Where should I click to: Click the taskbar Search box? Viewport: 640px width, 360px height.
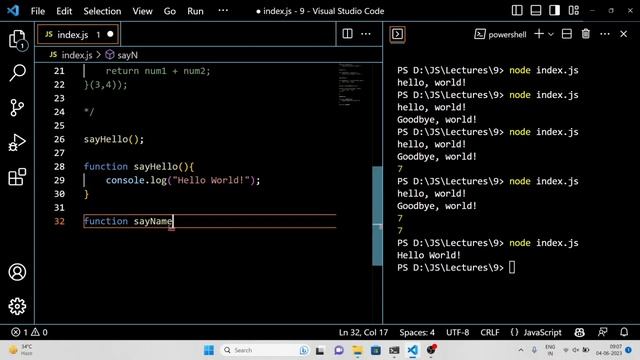264,350
